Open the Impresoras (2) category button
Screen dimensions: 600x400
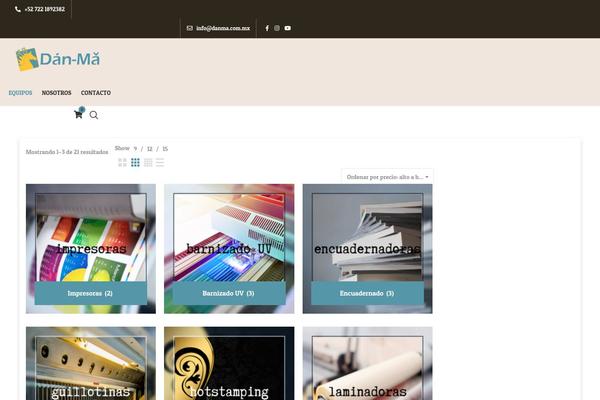click(90, 293)
